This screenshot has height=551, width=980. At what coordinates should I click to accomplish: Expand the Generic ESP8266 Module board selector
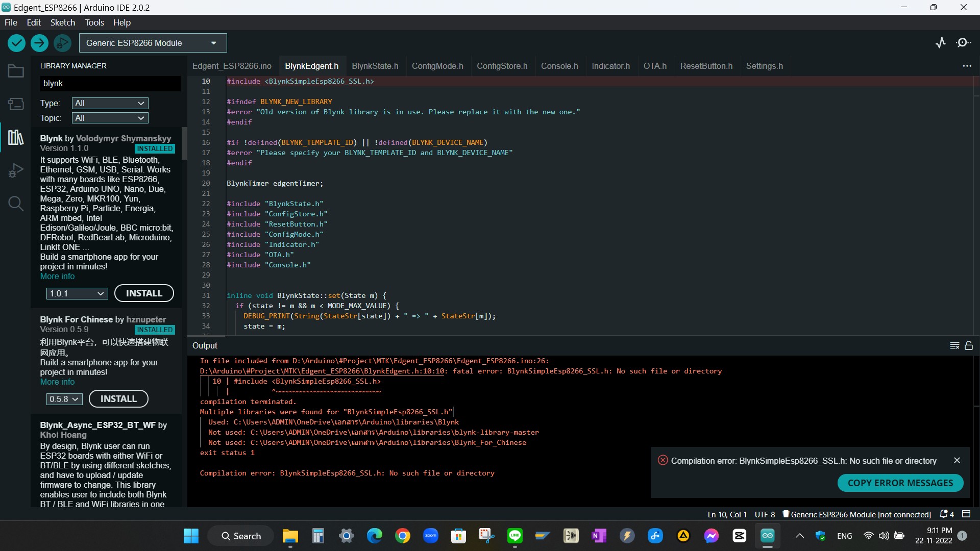pos(153,43)
